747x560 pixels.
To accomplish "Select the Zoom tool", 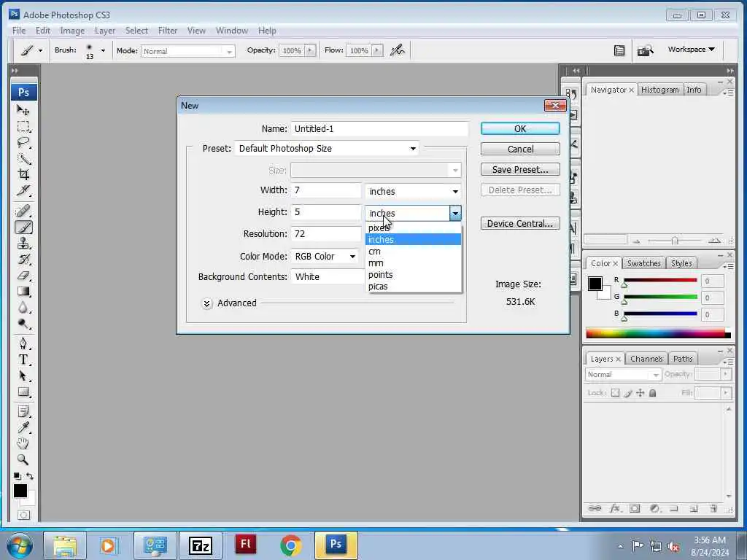I will (23, 459).
